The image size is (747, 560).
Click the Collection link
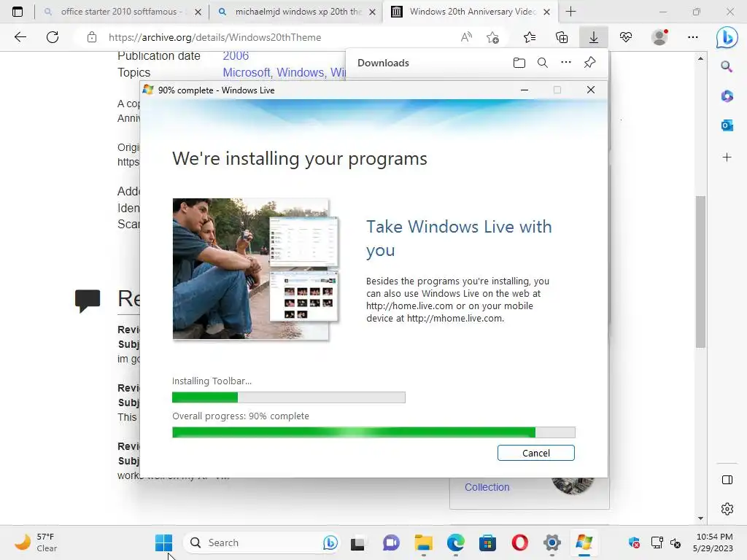point(487,487)
